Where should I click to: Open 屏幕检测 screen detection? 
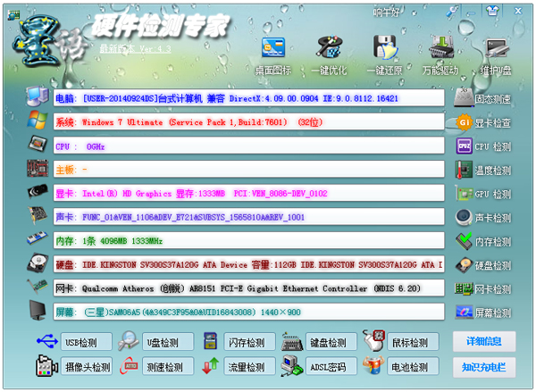tap(483, 313)
